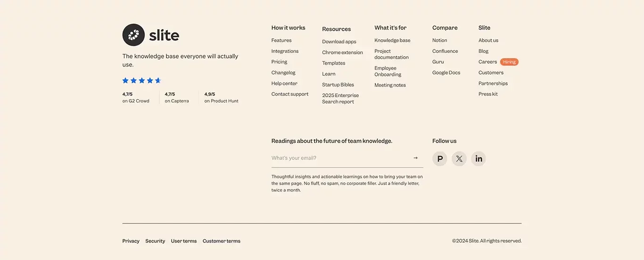Open the Templates resource link
The width and height of the screenshot is (644, 260).
coord(334,63)
